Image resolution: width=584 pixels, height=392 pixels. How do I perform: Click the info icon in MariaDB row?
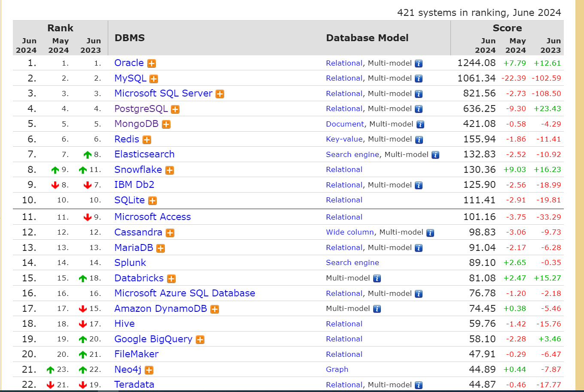(419, 248)
